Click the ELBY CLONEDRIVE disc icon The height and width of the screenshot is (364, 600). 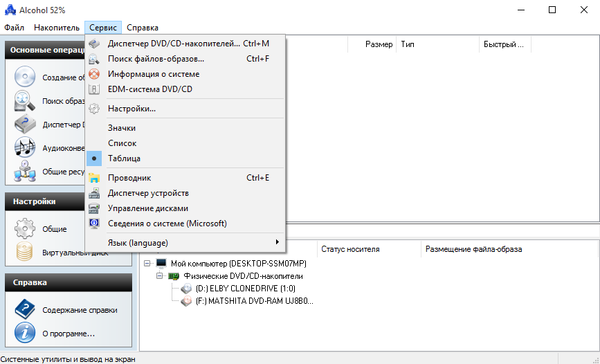coord(186,288)
